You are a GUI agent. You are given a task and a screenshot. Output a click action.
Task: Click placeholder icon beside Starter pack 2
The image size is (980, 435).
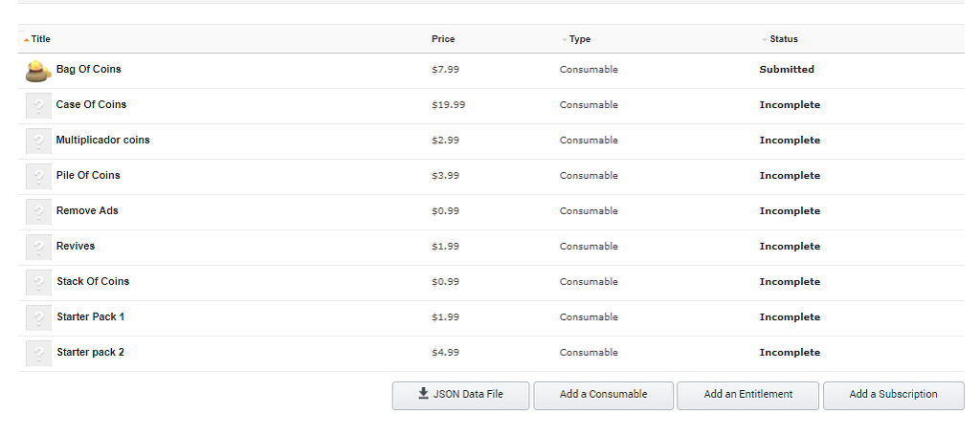[38, 354]
